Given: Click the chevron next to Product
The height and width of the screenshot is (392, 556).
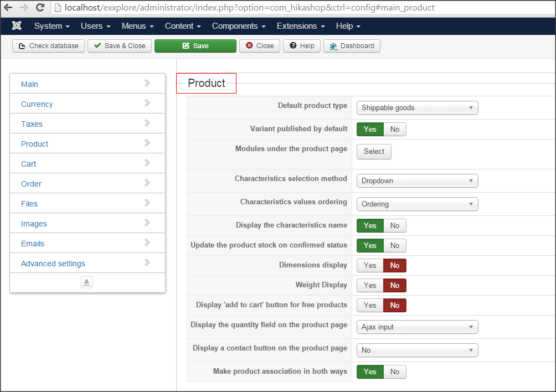Looking at the screenshot, I should pyautogui.click(x=147, y=143).
